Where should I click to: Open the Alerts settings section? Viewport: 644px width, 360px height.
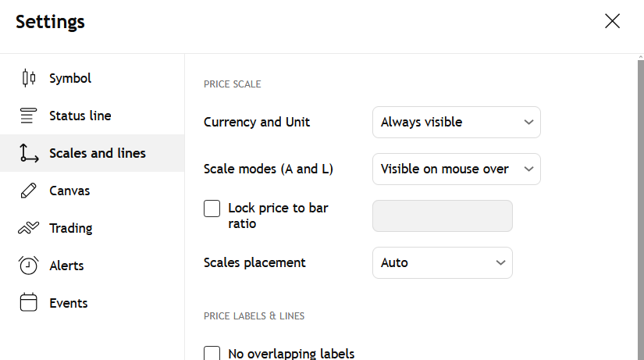pyautogui.click(x=66, y=266)
